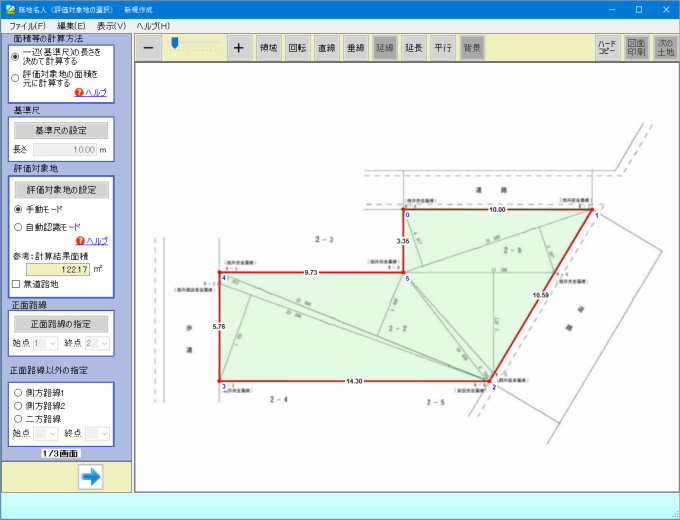680x520 pixels.
Task: Go to next screen with blue arrow
Action: (91, 476)
